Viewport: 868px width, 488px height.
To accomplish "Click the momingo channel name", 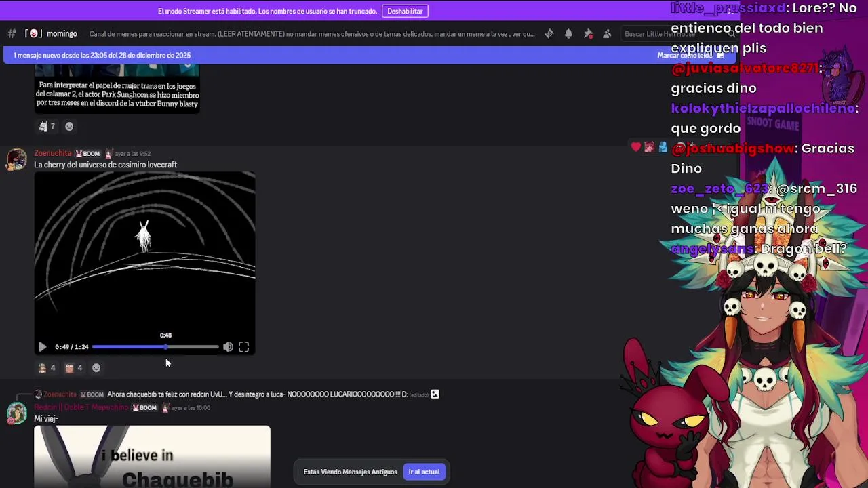I will (62, 34).
